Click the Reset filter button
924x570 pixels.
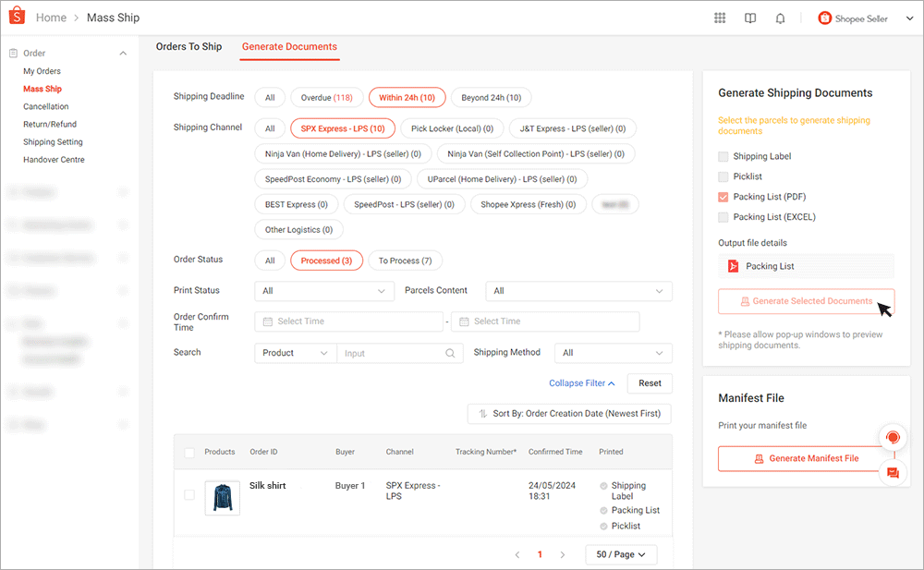(650, 383)
